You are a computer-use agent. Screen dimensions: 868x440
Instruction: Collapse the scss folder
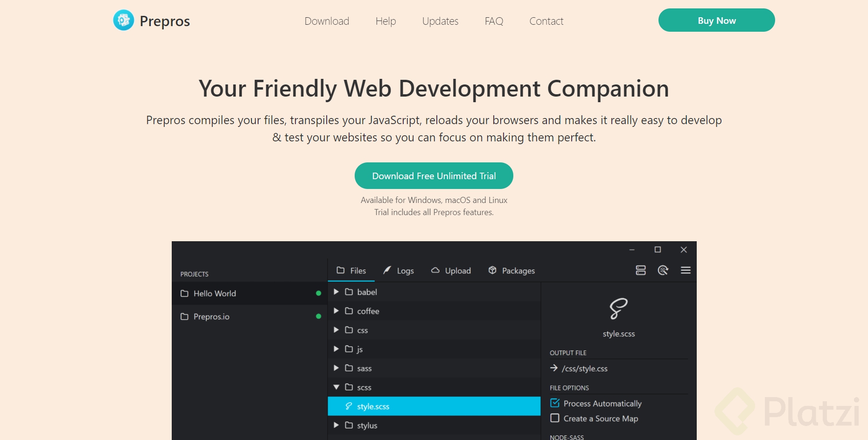point(336,387)
